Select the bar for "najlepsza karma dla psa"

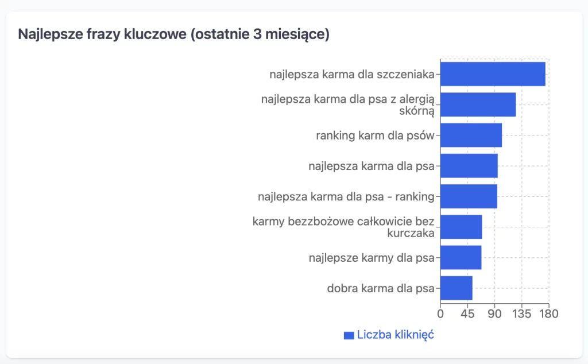[x=469, y=166]
